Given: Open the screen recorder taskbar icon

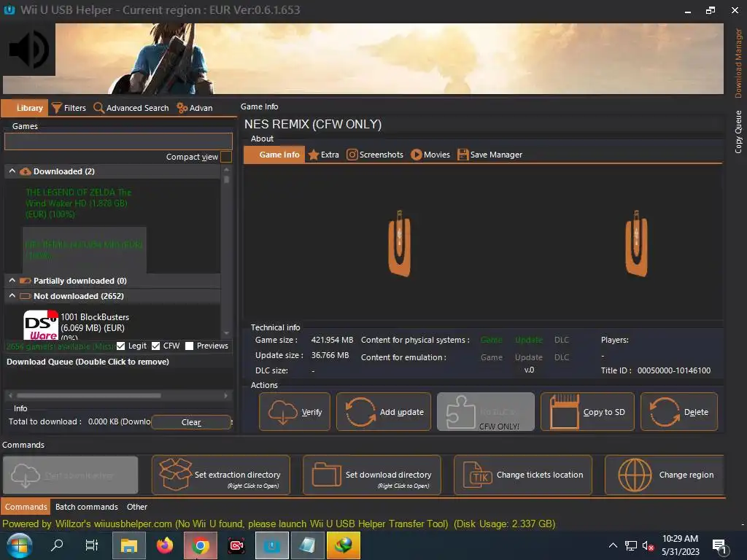Looking at the screenshot, I should click(236, 545).
